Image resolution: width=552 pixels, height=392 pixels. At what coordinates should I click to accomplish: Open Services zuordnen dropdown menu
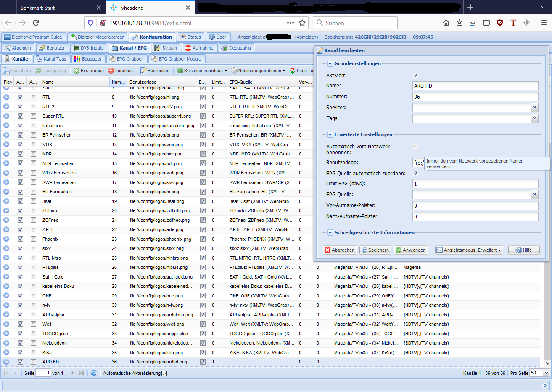click(202, 71)
